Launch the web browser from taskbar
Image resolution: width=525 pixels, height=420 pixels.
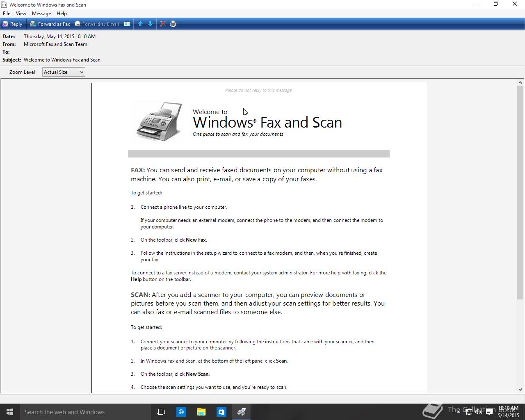(181, 412)
